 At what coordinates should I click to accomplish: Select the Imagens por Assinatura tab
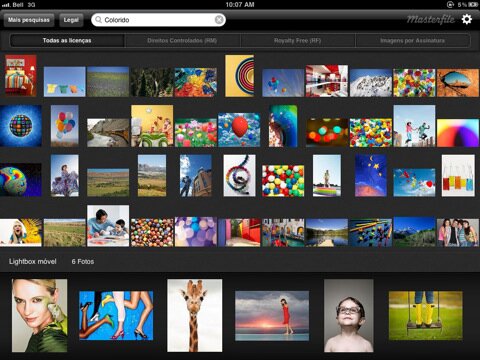413,40
